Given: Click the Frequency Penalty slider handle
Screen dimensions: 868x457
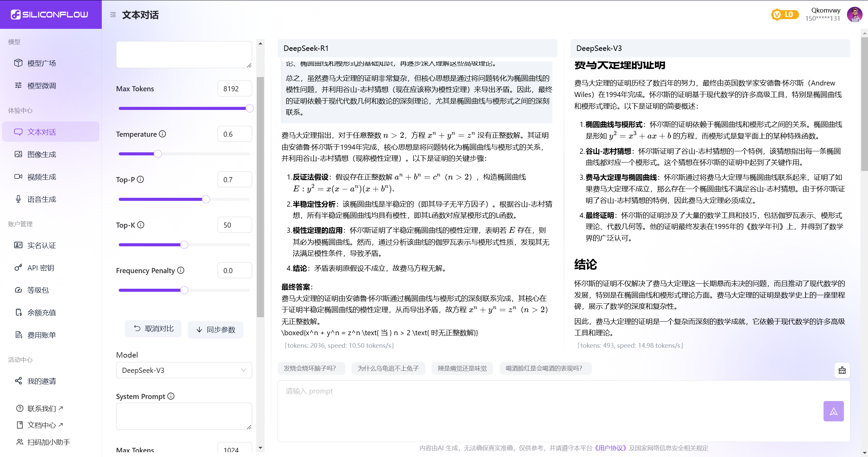Looking at the screenshot, I should click(x=184, y=290).
